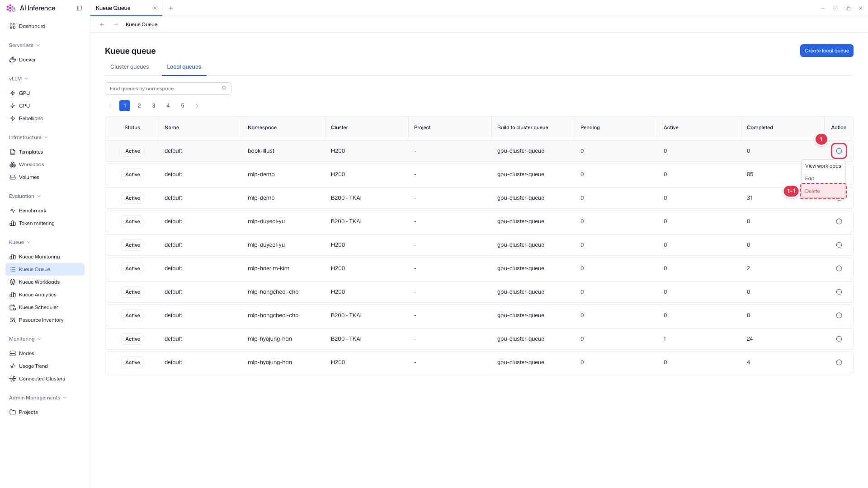Focus the Find queues by namespace field

click(168, 89)
